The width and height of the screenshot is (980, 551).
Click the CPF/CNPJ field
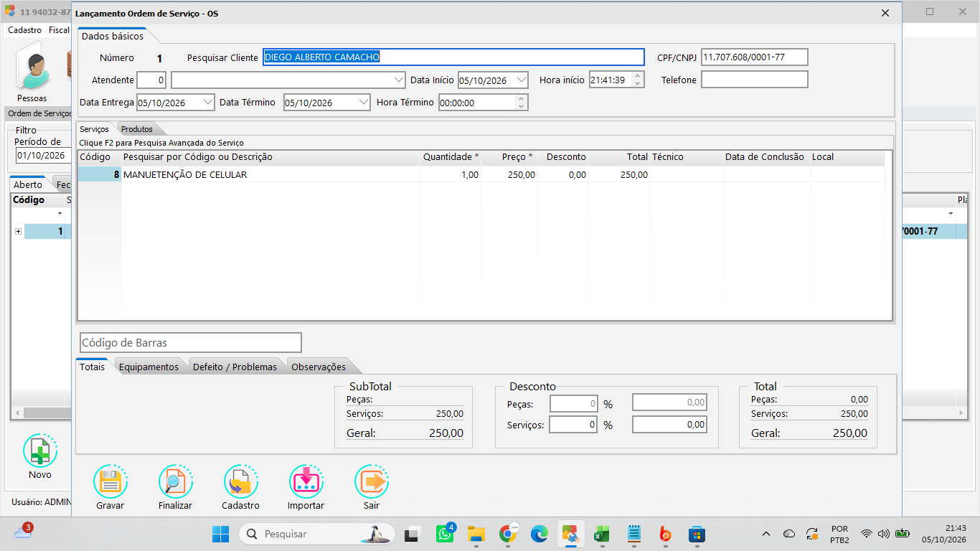pos(755,57)
